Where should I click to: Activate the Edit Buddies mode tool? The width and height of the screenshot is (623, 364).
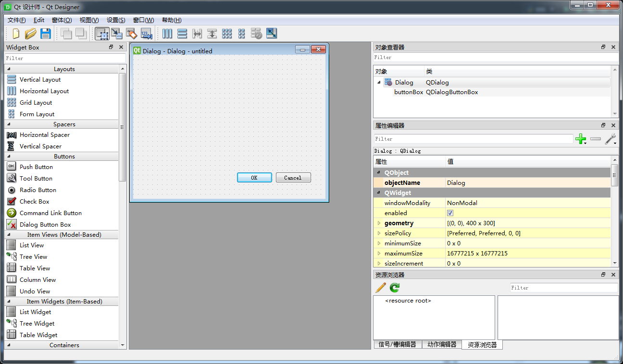coord(131,34)
